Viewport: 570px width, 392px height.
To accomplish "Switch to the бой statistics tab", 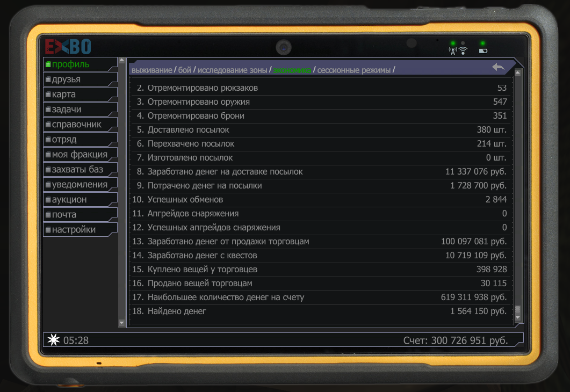I will tap(184, 70).
